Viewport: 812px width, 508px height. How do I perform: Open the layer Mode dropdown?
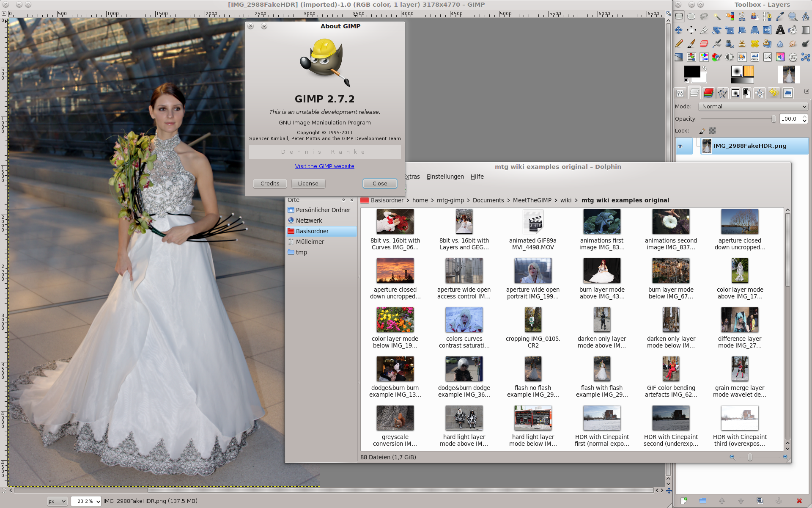tap(753, 107)
